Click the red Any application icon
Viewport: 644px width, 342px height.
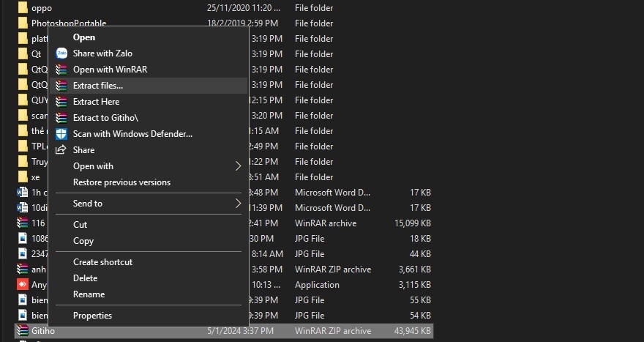[23, 284]
